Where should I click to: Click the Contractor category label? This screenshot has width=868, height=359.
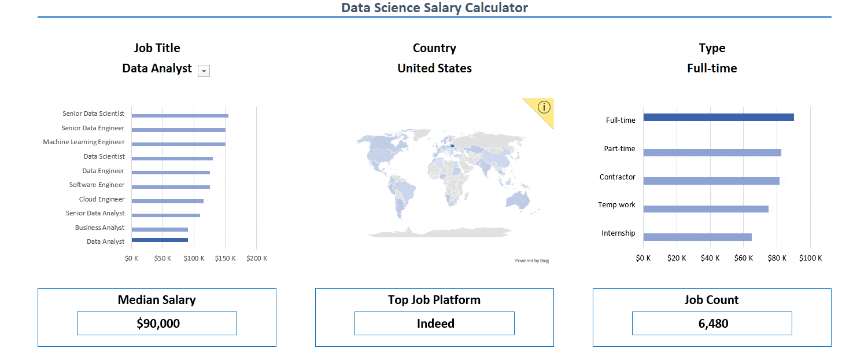point(617,177)
